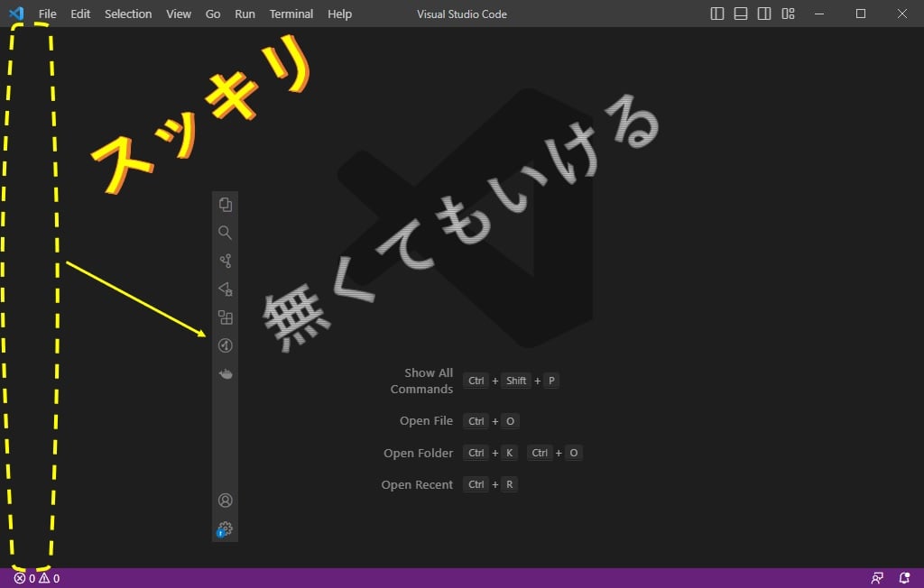The image size is (924, 588).
Task: Open the Extensions blocks icon
Action: click(x=225, y=317)
